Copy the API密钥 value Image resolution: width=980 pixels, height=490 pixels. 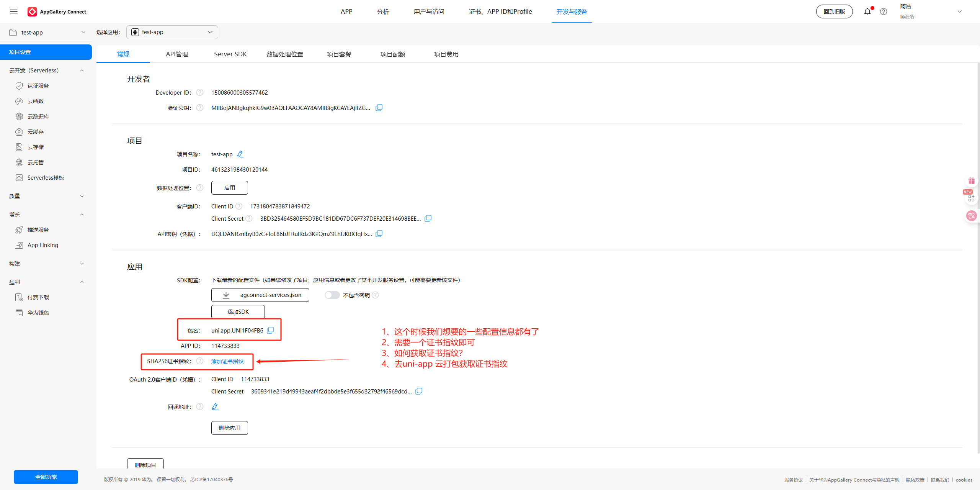tap(379, 234)
